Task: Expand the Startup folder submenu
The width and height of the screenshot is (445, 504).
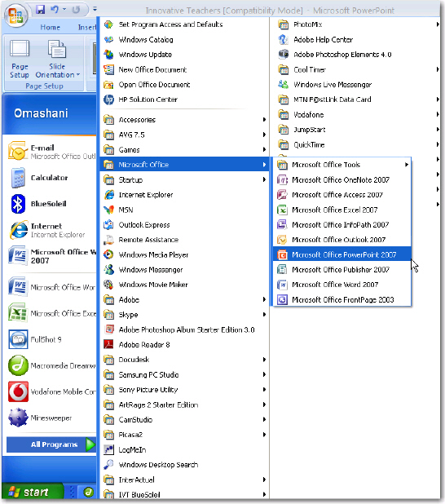Action: point(184,179)
